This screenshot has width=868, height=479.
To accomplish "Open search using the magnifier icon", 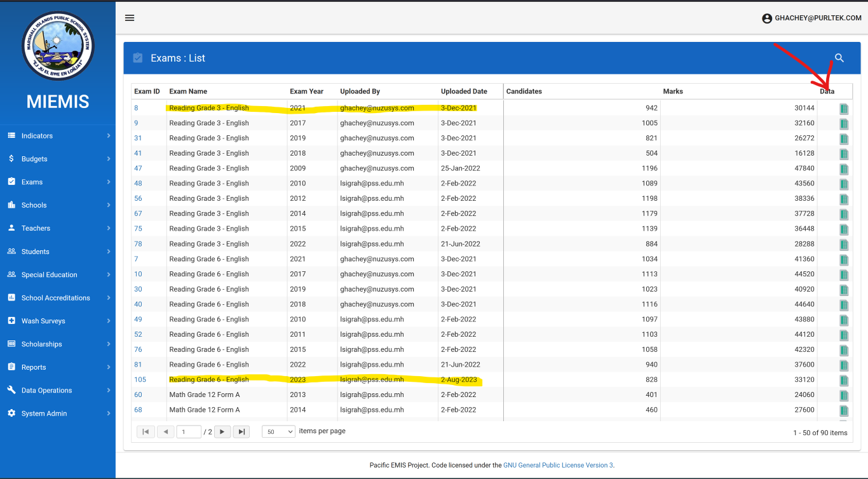I will coord(839,58).
